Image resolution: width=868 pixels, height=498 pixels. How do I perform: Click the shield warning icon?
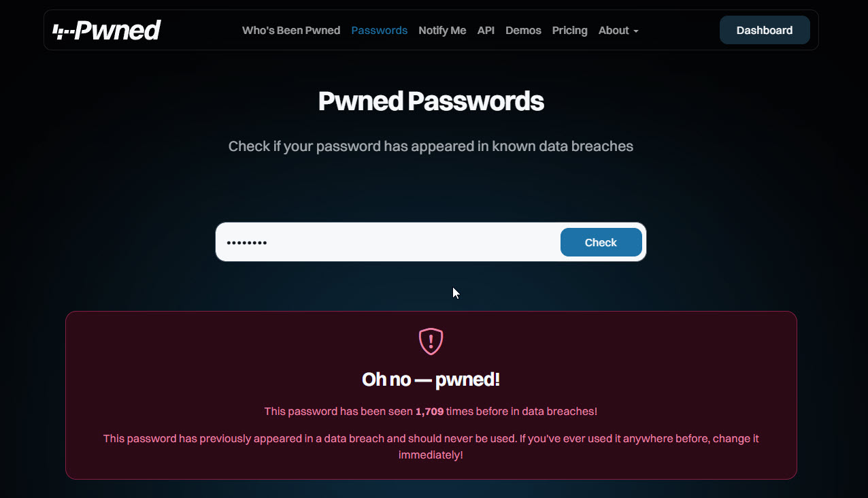[431, 341]
